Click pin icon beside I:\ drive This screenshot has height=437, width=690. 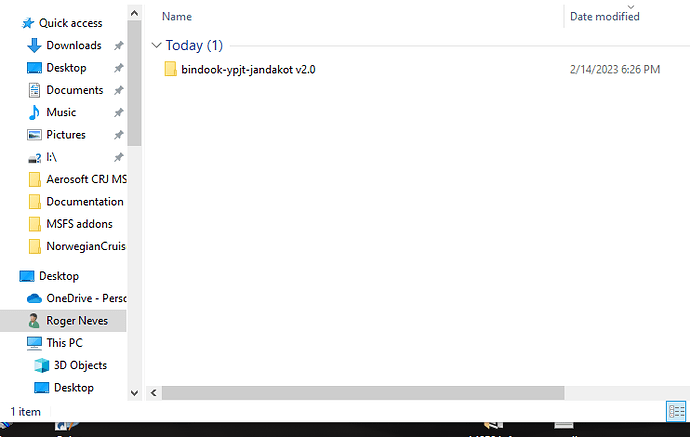tap(118, 157)
